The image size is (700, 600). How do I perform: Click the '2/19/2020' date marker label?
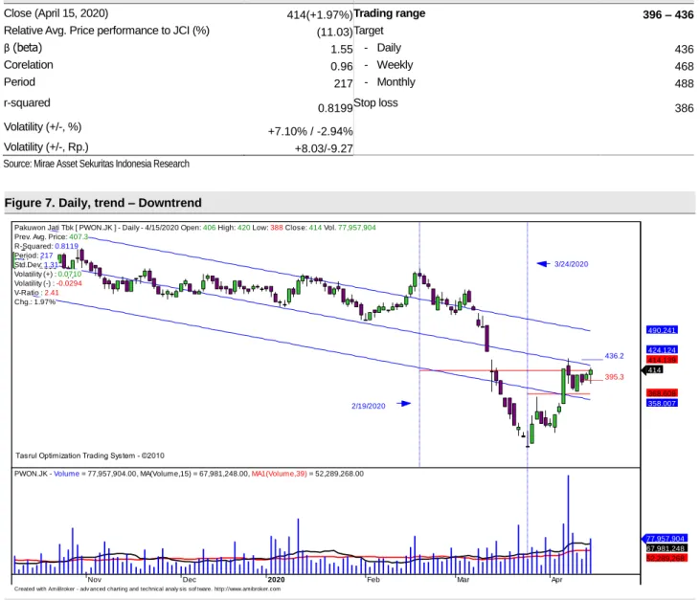(369, 406)
